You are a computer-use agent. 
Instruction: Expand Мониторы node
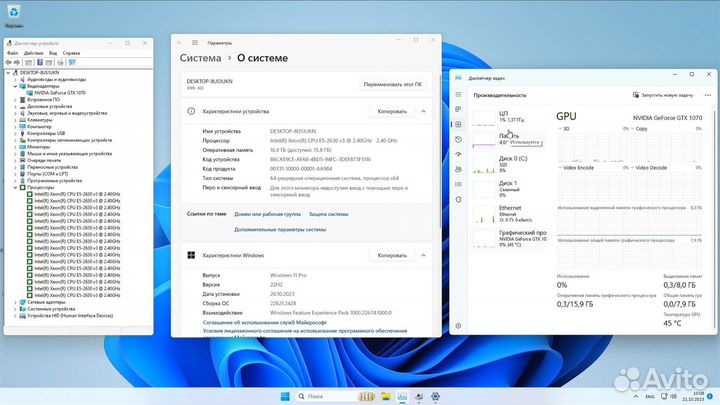tap(15, 147)
